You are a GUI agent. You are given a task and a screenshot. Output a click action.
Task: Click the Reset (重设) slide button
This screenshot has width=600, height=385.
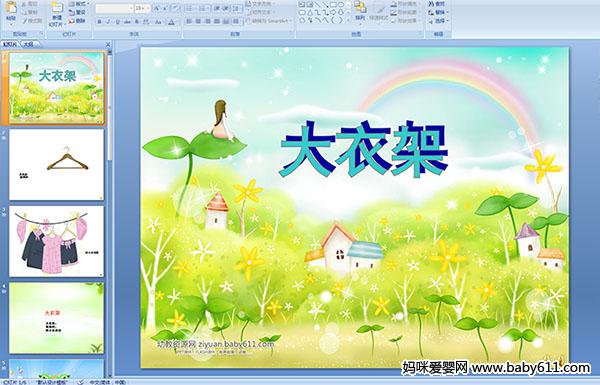[78, 12]
